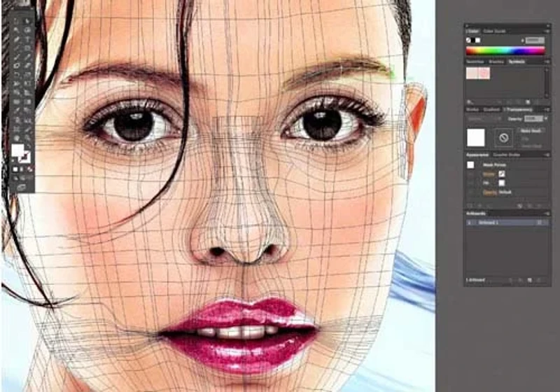Image resolution: width=560 pixels, height=392 pixels.
Task: Open the Brushes tab
Action: tap(496, 62)
